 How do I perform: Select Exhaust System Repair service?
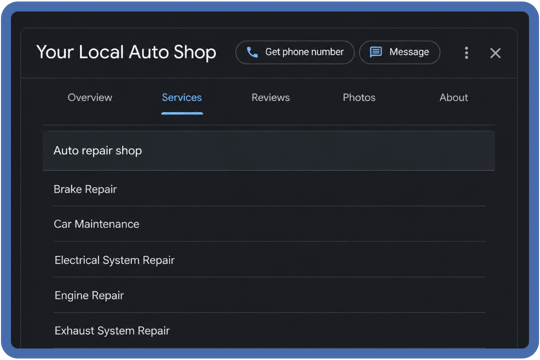pos(269,331)
